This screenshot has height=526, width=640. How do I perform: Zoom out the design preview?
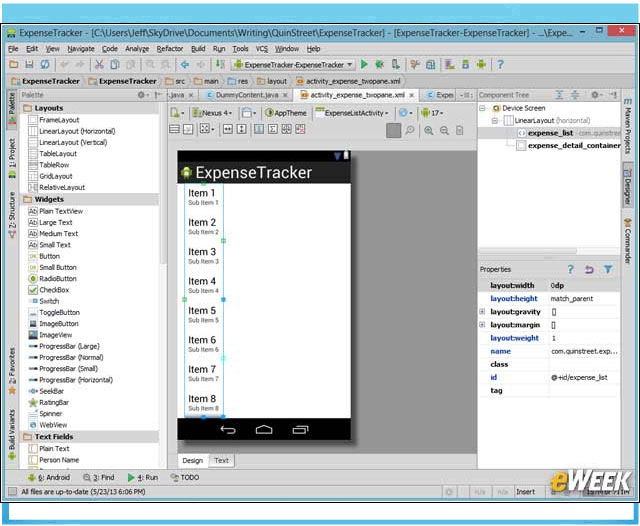click(x=444, y=130)
